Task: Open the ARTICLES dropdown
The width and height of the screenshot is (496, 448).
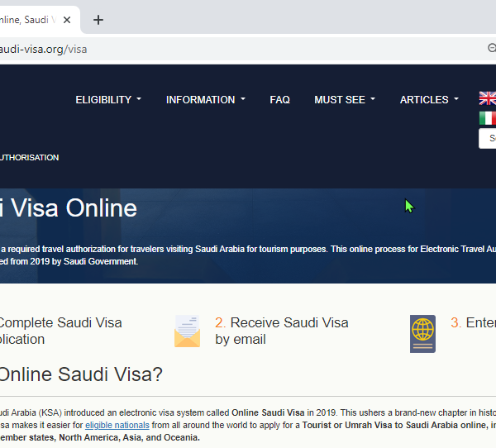Action: pos(429,99)
